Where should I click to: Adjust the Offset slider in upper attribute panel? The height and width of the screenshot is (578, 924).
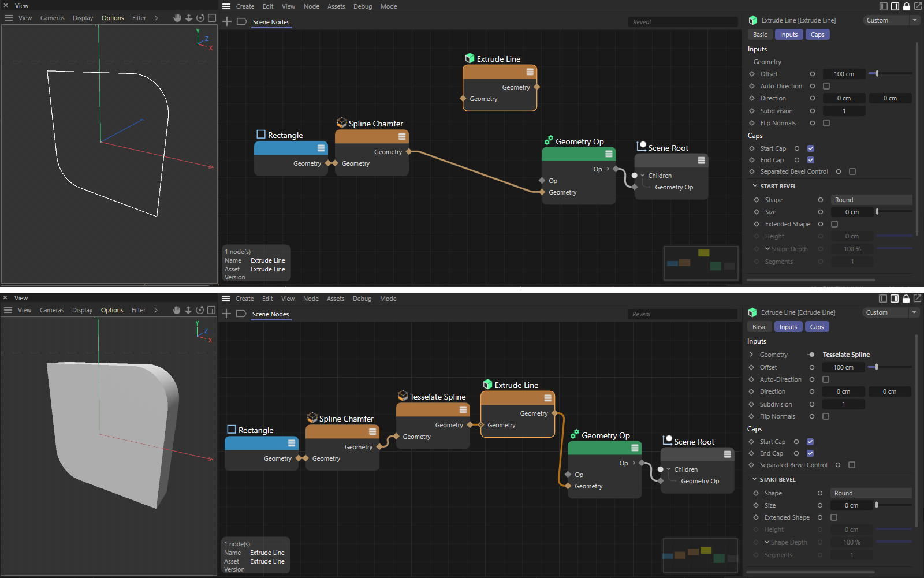click(x=877, y=74)
